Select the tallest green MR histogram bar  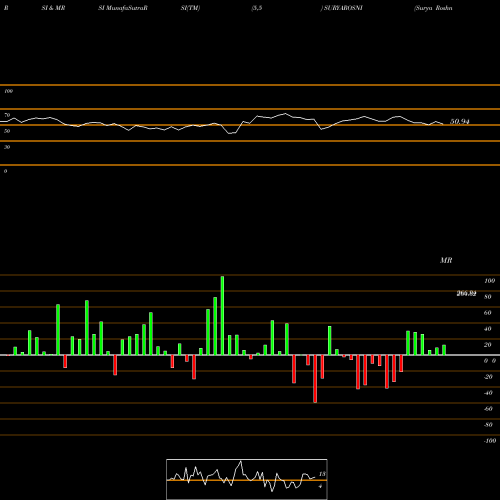(x=222, y=316)
